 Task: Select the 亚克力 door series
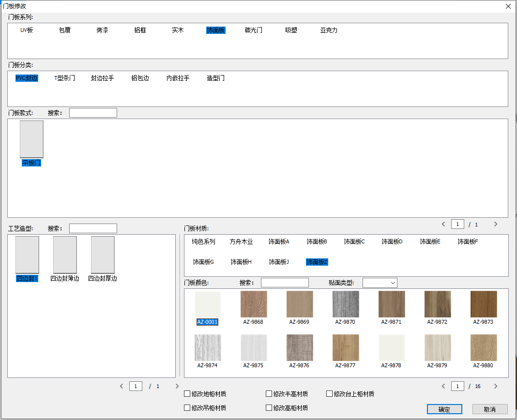click(329, 30)
